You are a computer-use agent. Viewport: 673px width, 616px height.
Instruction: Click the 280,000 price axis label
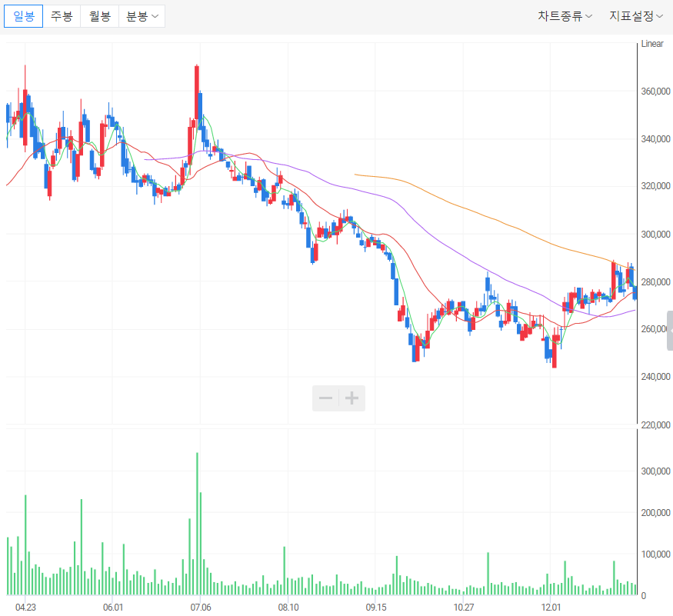click(655, 281)
